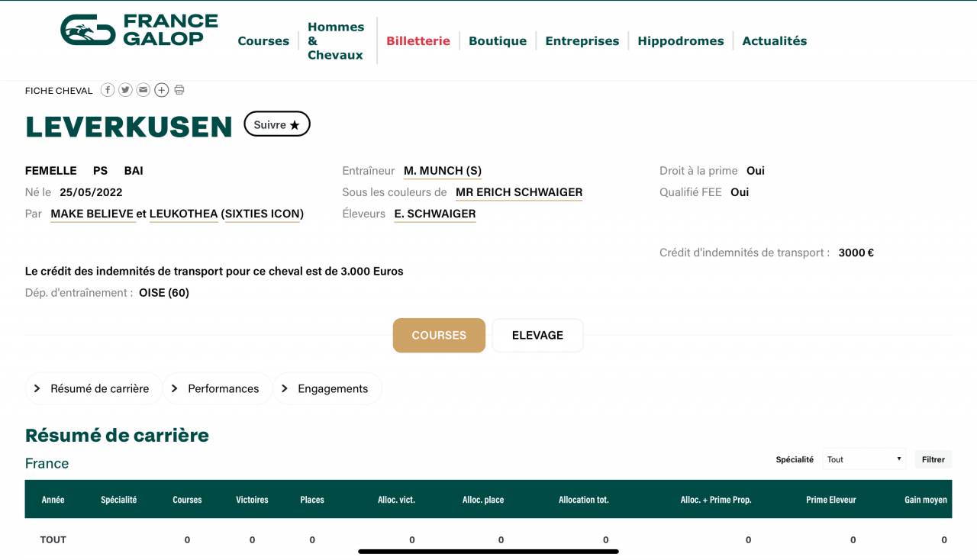This screenshot has height=560, width=977.
Task: Click the Allocation tot. column header
Action: (584, 500)
